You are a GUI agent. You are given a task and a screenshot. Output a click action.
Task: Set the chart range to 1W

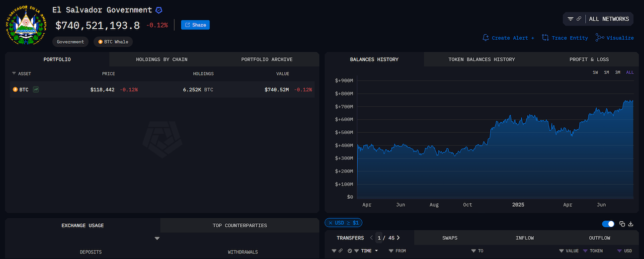[x=595, y=72]
